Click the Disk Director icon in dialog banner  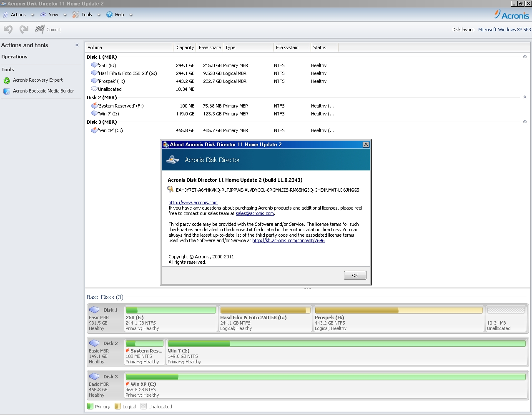173,160
